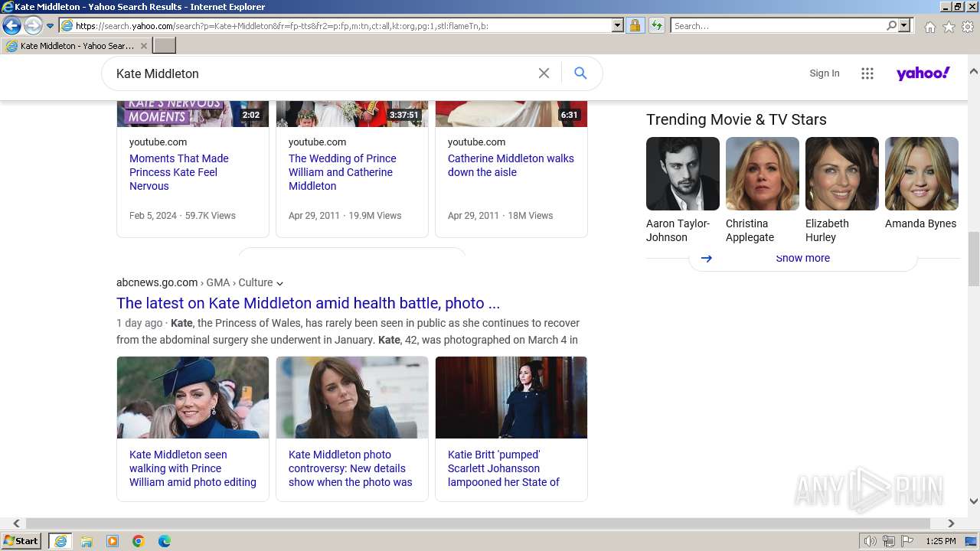The height and width of the screenshot is (551, 980).
Task: Open Internet Explorer in the taskbar
Action: point(60,541)
